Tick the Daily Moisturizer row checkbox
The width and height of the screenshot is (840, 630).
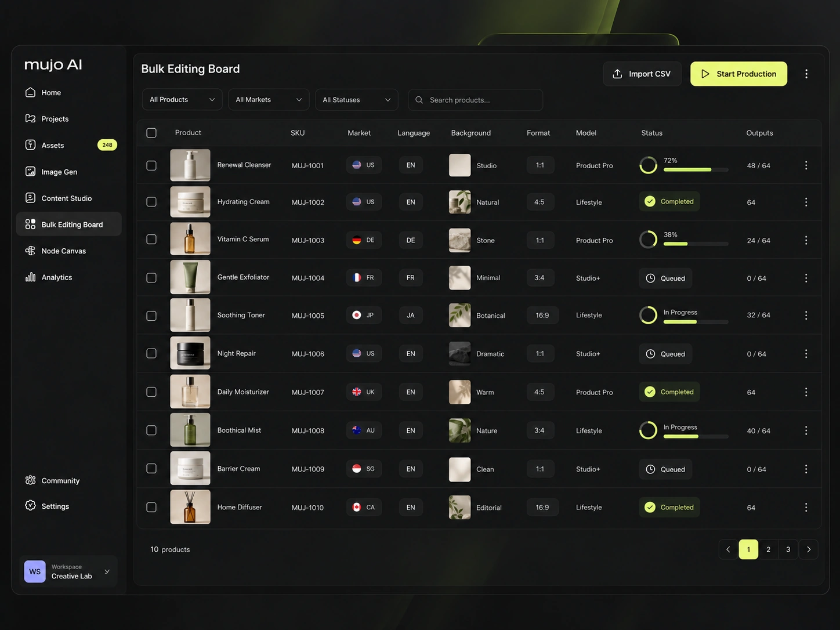click(151, 392)
